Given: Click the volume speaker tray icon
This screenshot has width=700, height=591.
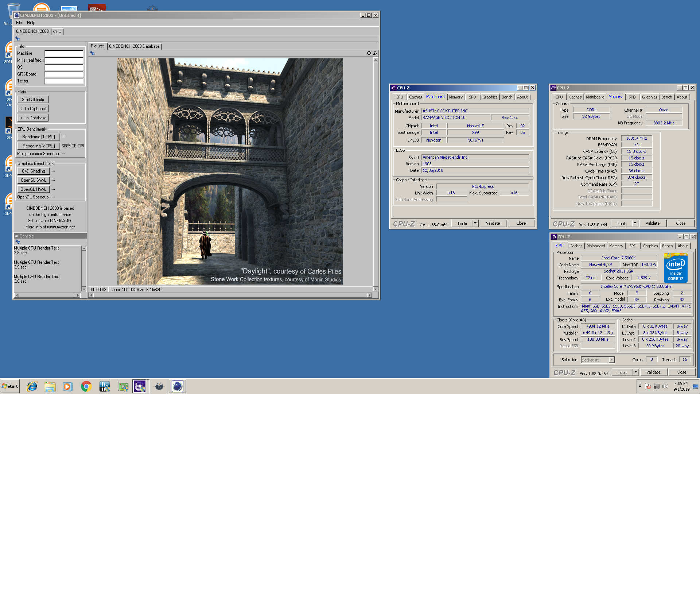Looking at the screenshot, I should [x=666, y=386].
